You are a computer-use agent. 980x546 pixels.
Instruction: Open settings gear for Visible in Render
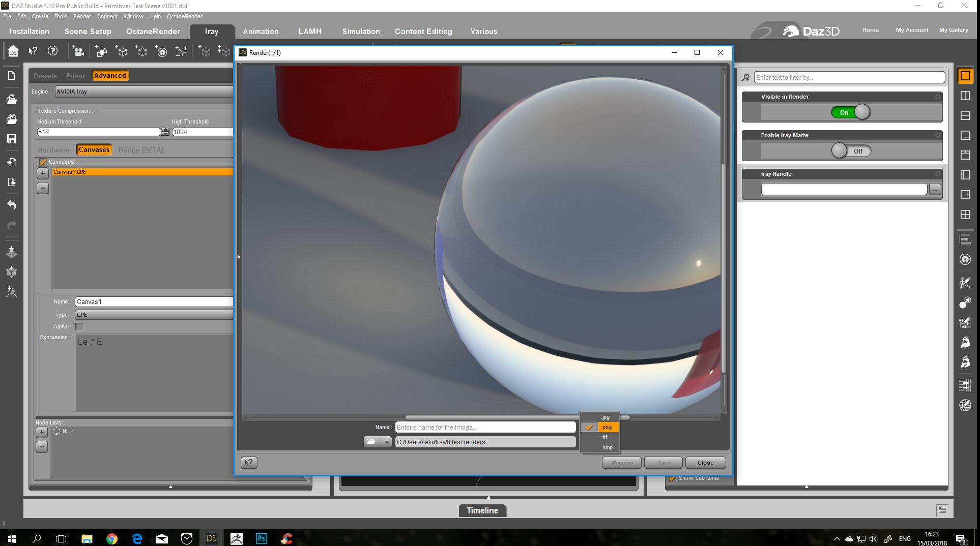click(937, 97)
